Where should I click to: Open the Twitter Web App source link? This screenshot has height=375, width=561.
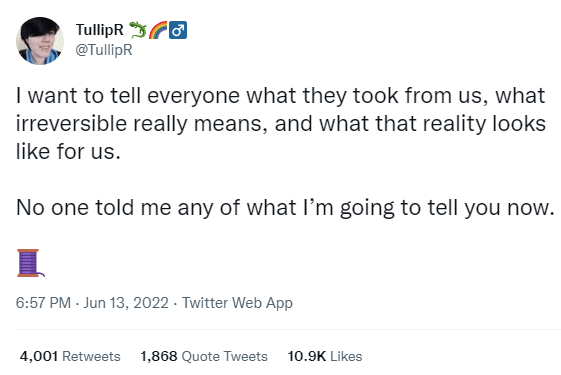pyautogui.click(x=237, y=303)
